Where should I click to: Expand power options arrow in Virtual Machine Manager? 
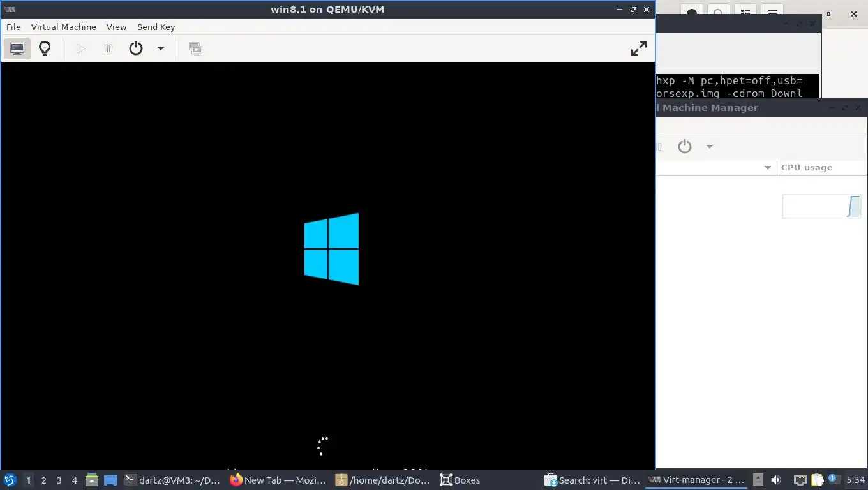709,146
